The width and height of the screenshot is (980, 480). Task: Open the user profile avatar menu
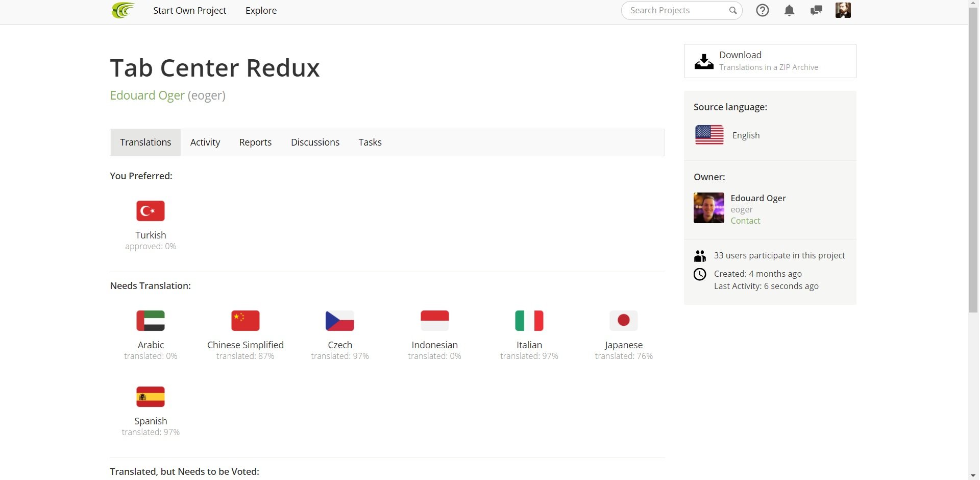point(843,10)
